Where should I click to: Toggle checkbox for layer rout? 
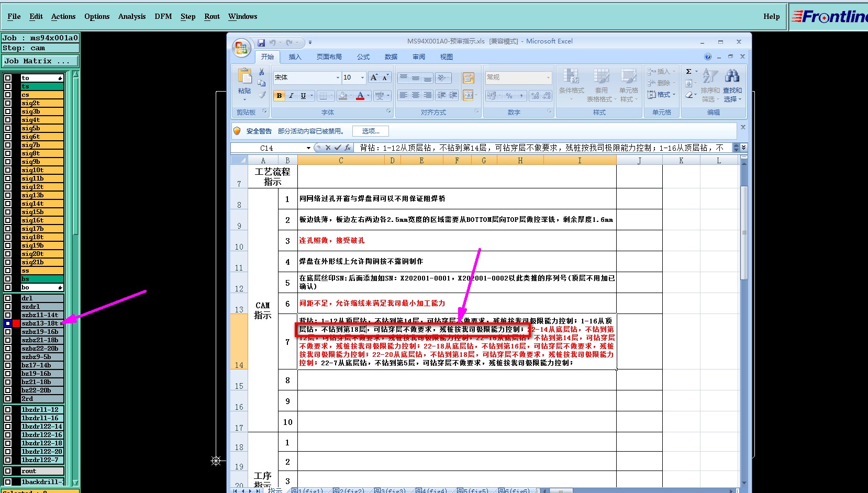pyautogui.click(x=8, y=471)
